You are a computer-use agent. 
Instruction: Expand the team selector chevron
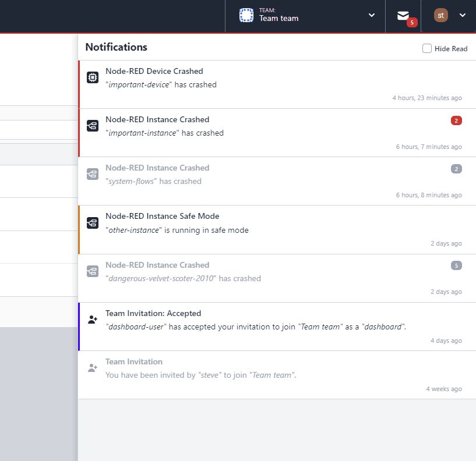pyautogui.click(x=371, y=16)
